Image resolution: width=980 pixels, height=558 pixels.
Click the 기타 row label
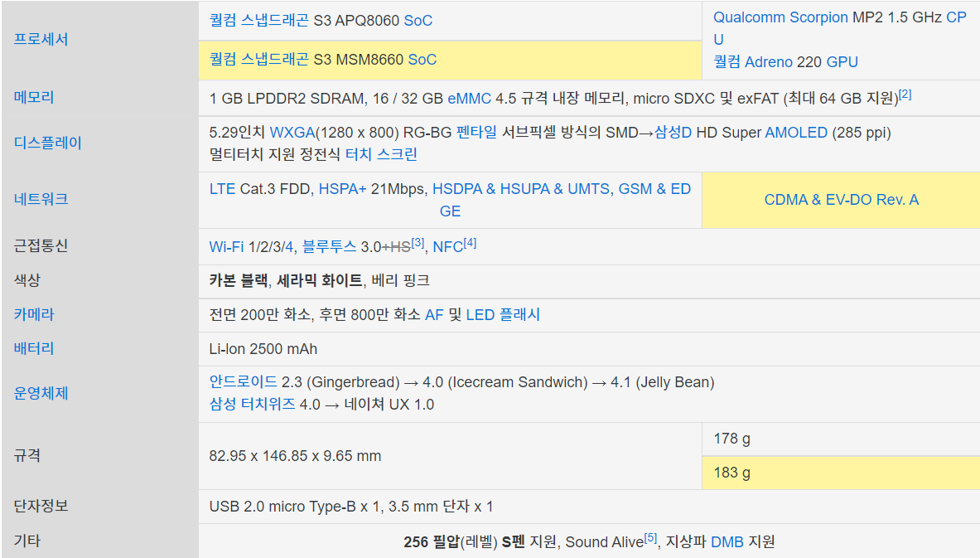point(27,541)
